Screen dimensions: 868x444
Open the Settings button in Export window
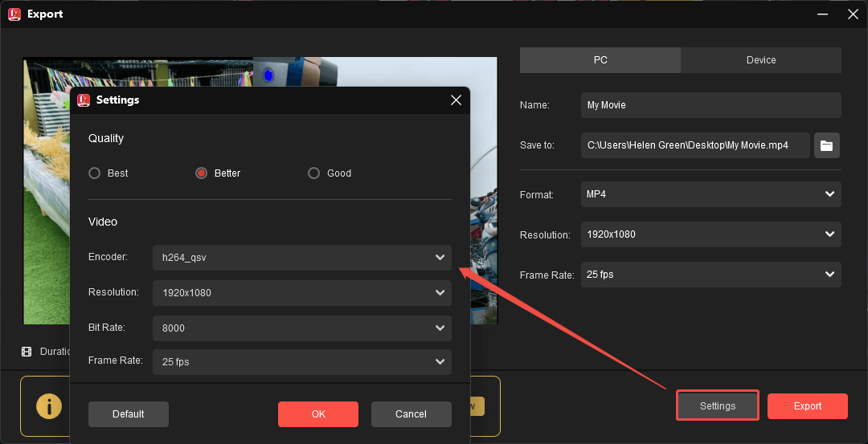click(x=718, y=405)
